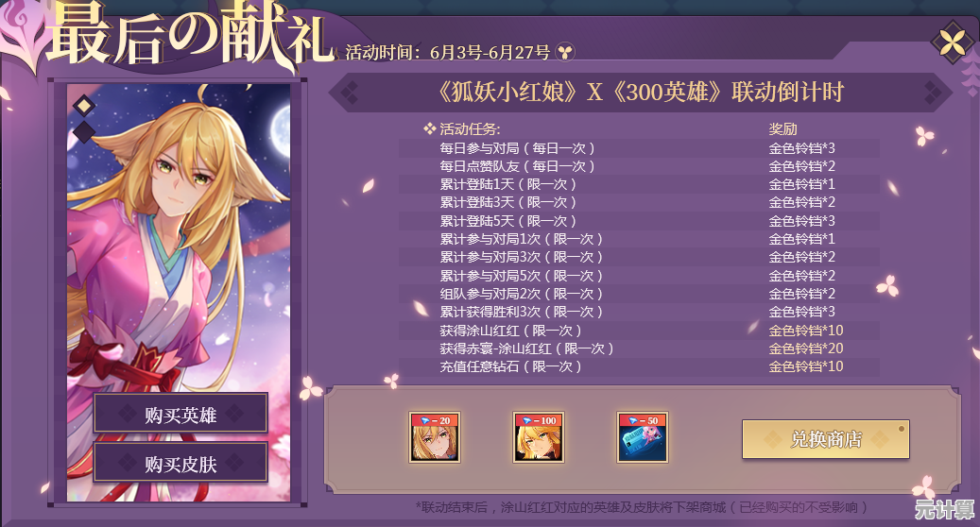The image size is (980, 527).
Task: Click the diamond icon beside 活动任务
Action: 429,129
